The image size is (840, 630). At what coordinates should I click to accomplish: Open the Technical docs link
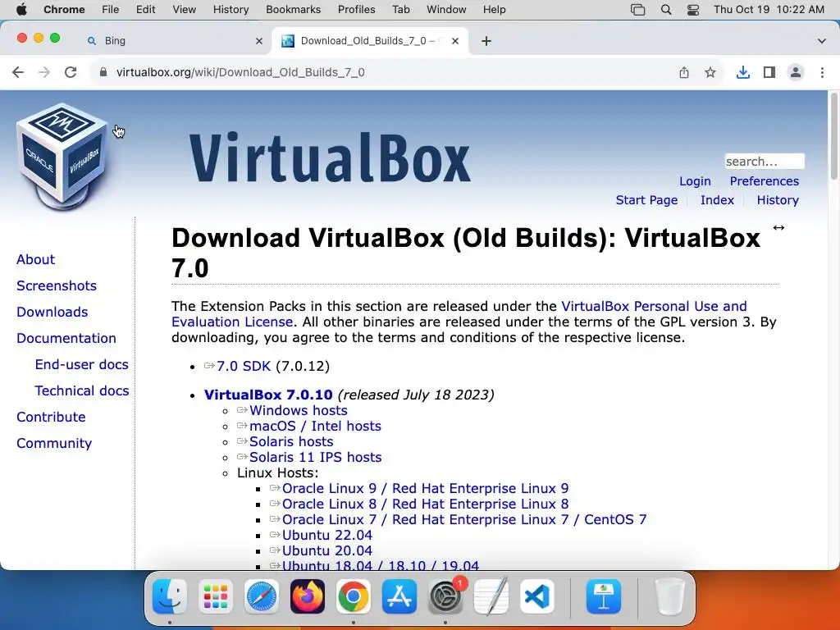pos(82,390)
